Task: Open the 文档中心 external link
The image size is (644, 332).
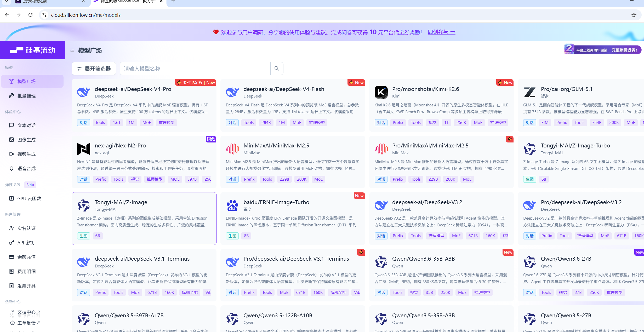Action: tap(25, 312)
